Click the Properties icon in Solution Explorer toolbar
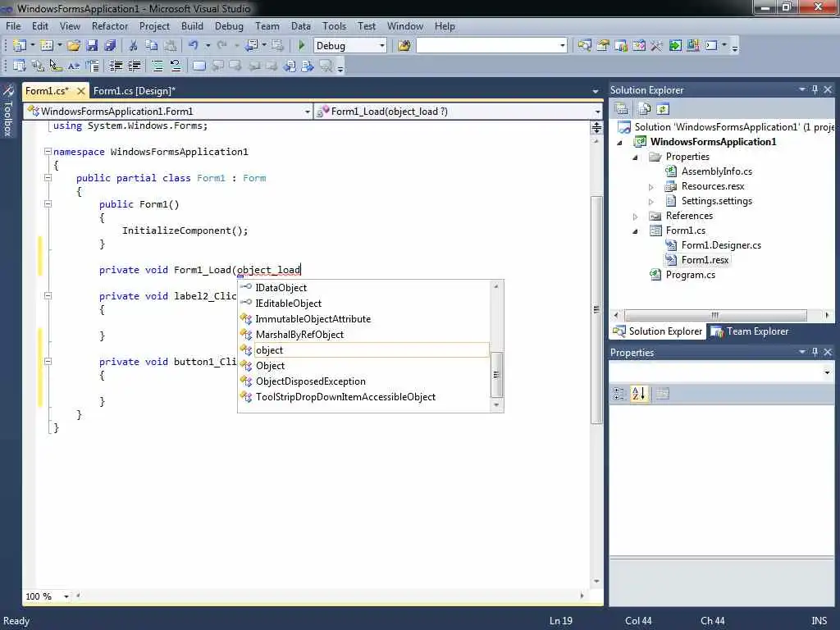840x630 pixels. coord(622,109)
